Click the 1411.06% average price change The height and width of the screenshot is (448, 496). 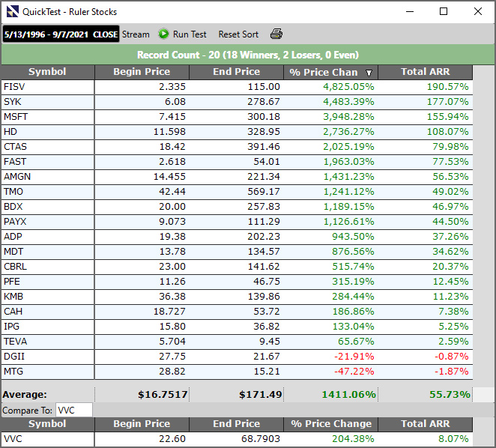[x=348, y=395]
